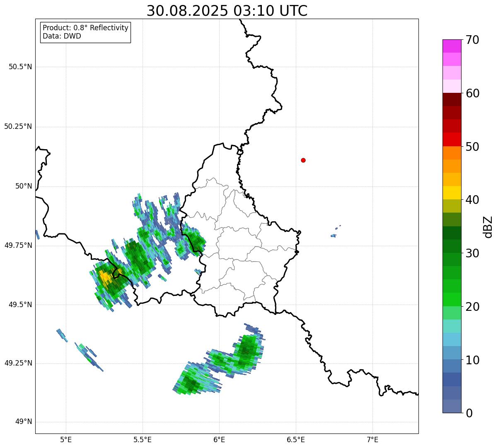Click the orange colorbar segment below 50
This screenshot has width=498, height=448.
point(452,153)
